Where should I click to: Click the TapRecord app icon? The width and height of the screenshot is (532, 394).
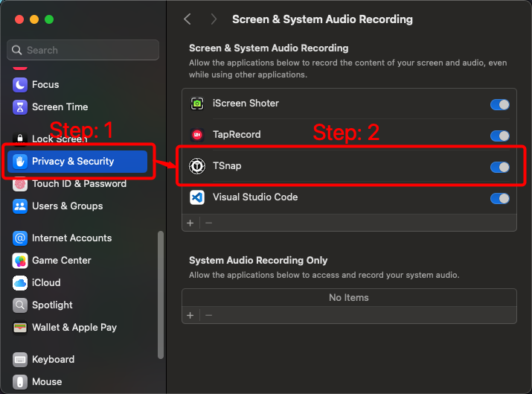[197, 135]
